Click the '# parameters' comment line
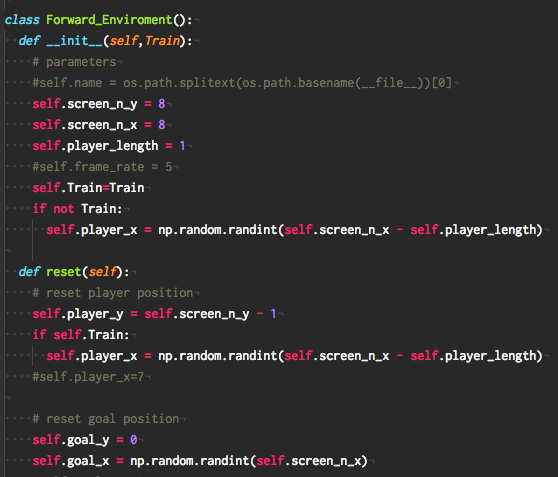The height and width of the screenshot is (477, 558). [x=74, y=62]
